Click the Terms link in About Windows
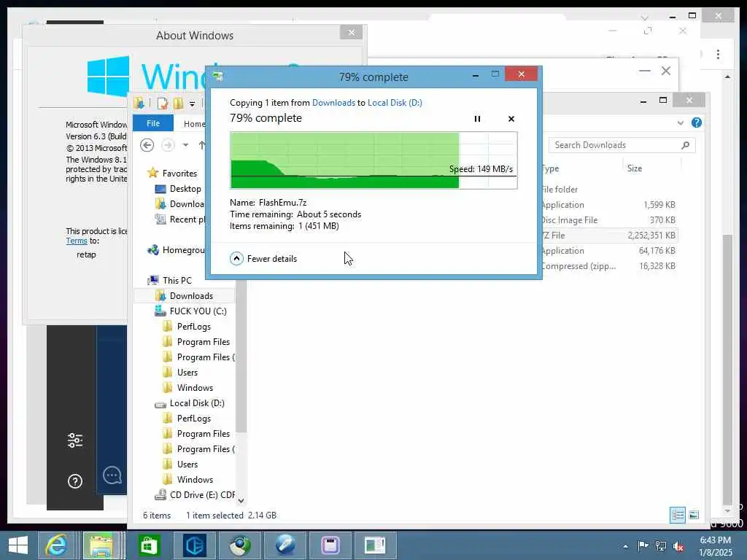 [76, 241]
